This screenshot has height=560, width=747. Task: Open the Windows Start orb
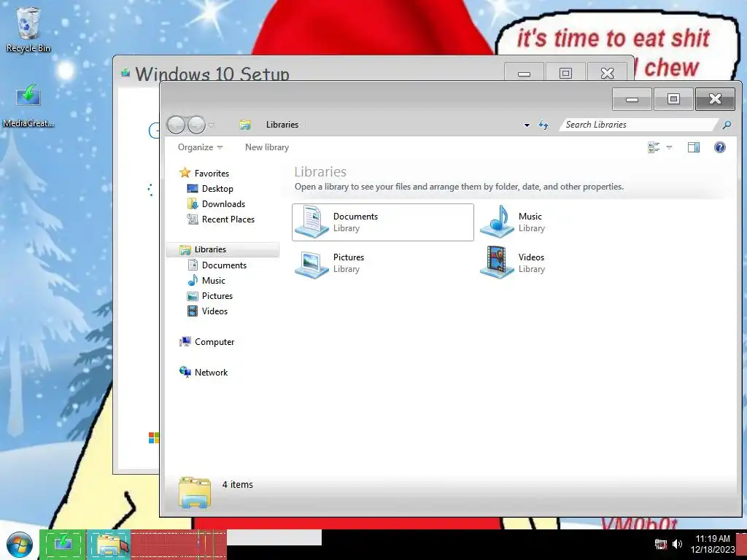[20, 545]
